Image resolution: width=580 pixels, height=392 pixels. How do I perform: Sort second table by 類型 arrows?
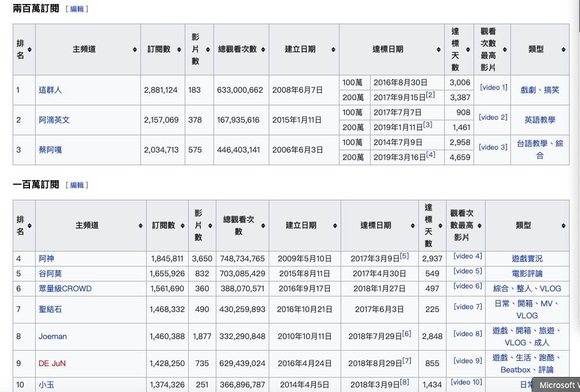pos(563,226)
